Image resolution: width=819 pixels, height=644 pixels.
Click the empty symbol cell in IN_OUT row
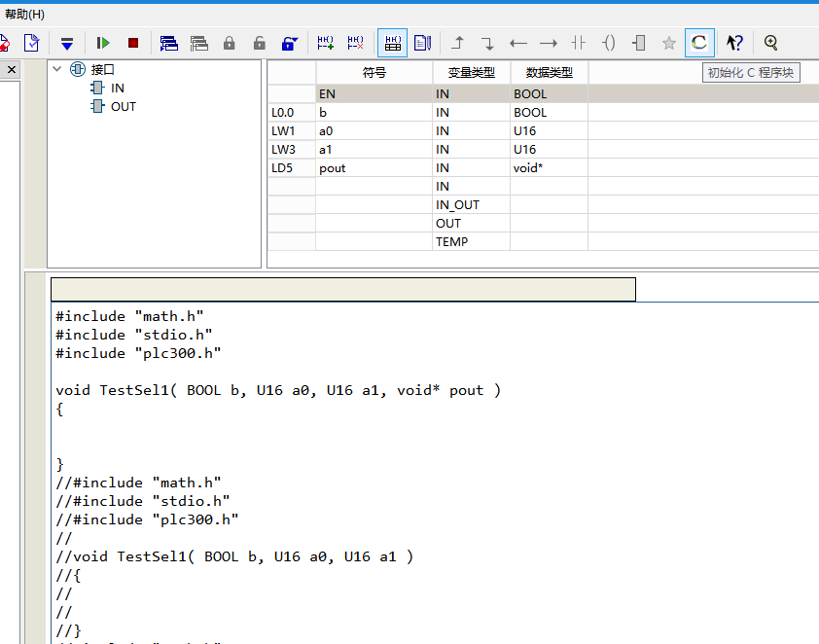tap(374, 204)
